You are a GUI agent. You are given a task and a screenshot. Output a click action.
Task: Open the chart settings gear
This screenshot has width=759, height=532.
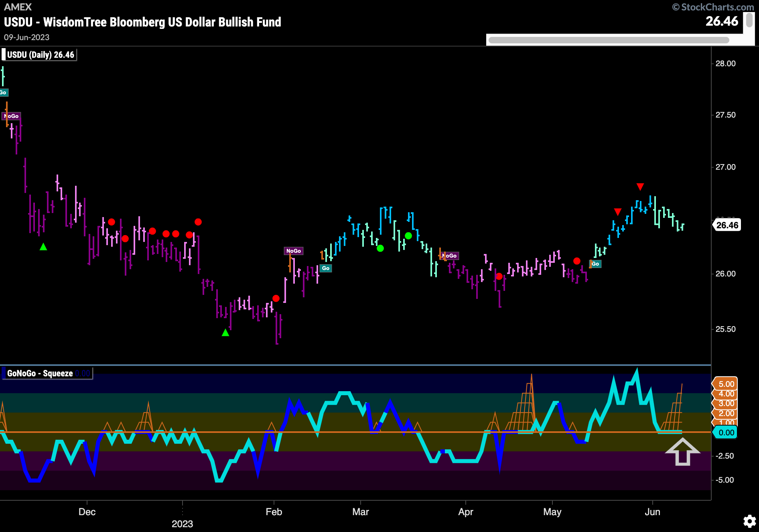[x=749, y=521]
